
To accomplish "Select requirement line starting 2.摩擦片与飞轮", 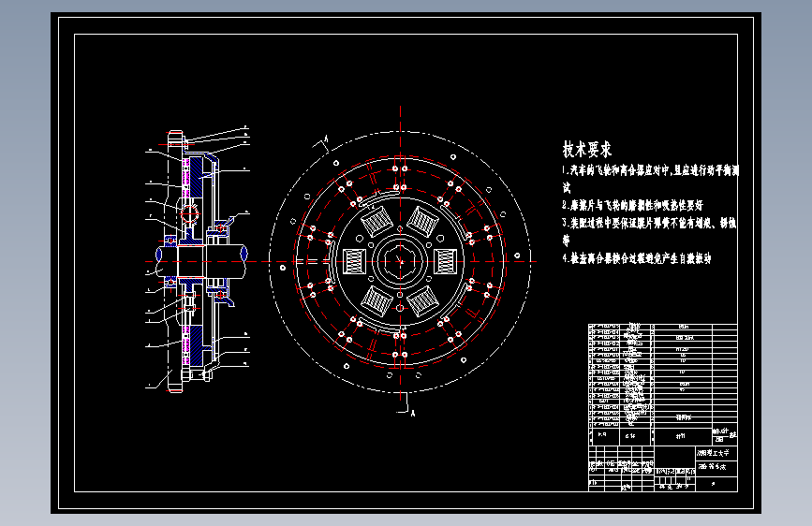I will point(632,205).
